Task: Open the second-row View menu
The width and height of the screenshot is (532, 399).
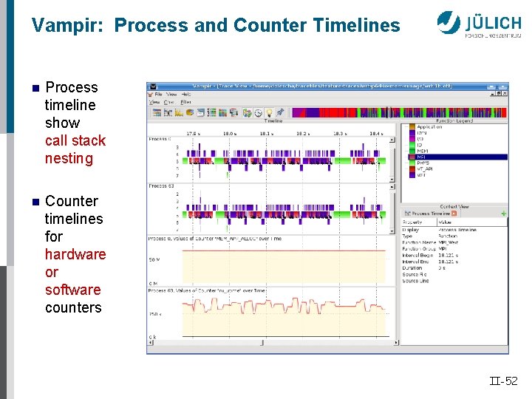Action: 154,102
